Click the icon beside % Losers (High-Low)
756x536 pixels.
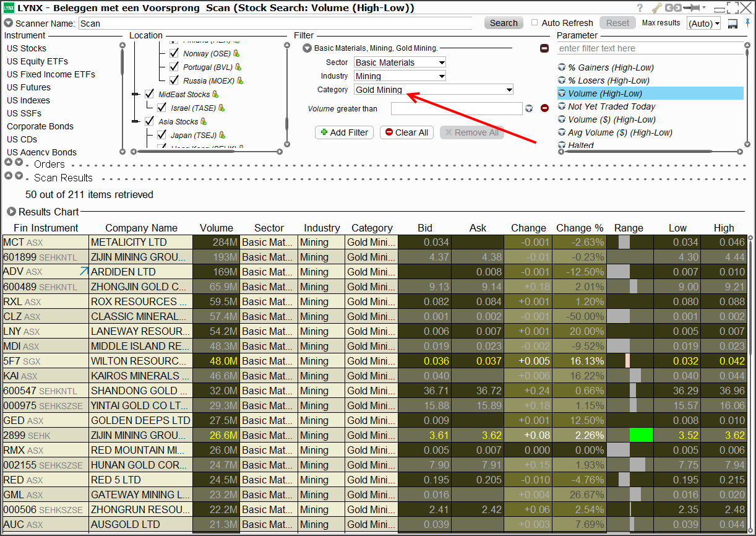tap(562, 80)
